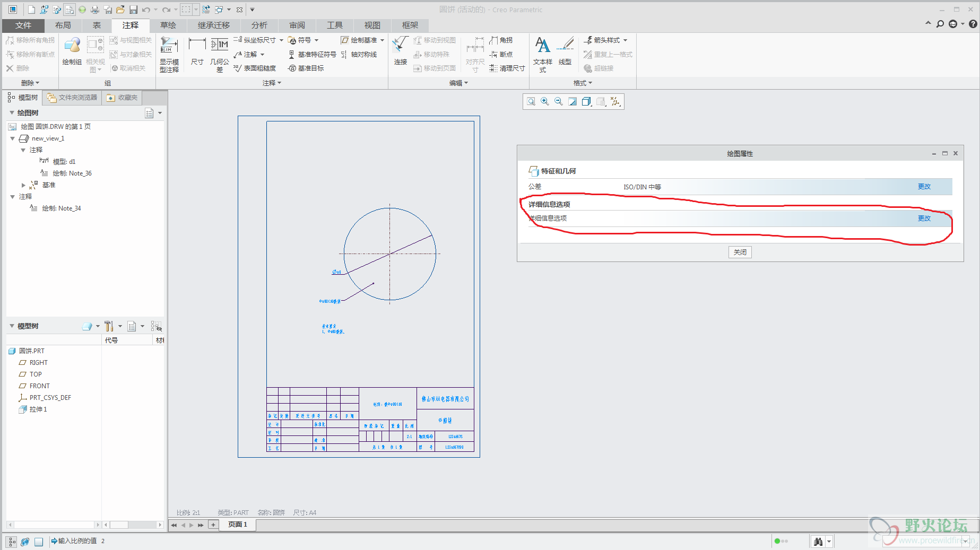
Task: Click the Axis Symmetry Line (轴对称线) tool
Action: [359, 55]
